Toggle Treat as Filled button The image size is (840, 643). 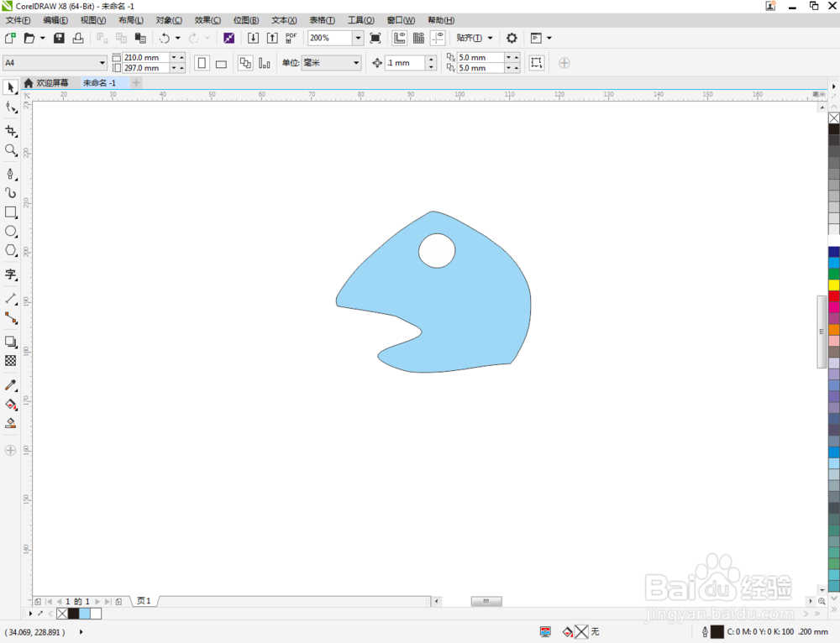[536, 63]
